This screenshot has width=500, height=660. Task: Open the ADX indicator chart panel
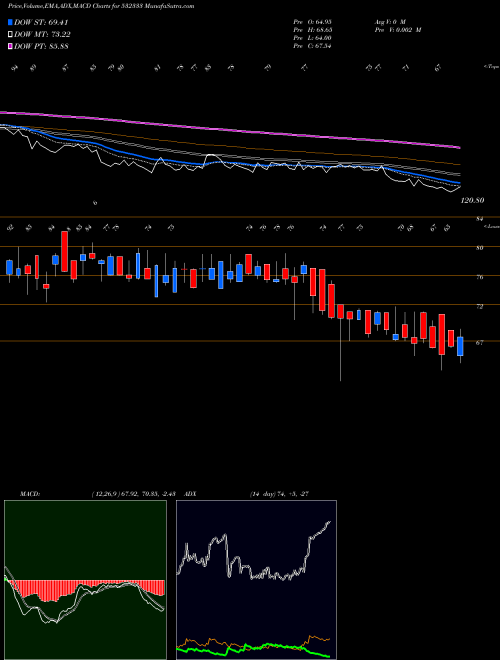[x=256, y=580]
